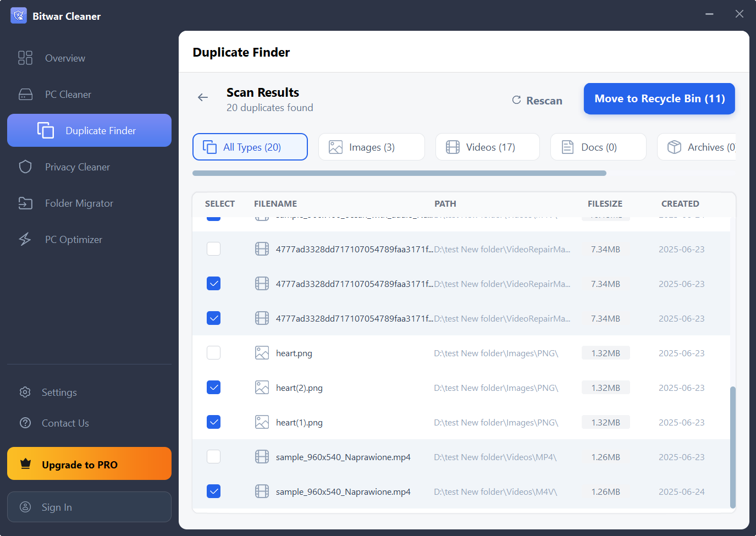Switch to the Docs (0) tab
This screenshot has height=536, width=756.
pyautogui.click(x=598, y=147)
